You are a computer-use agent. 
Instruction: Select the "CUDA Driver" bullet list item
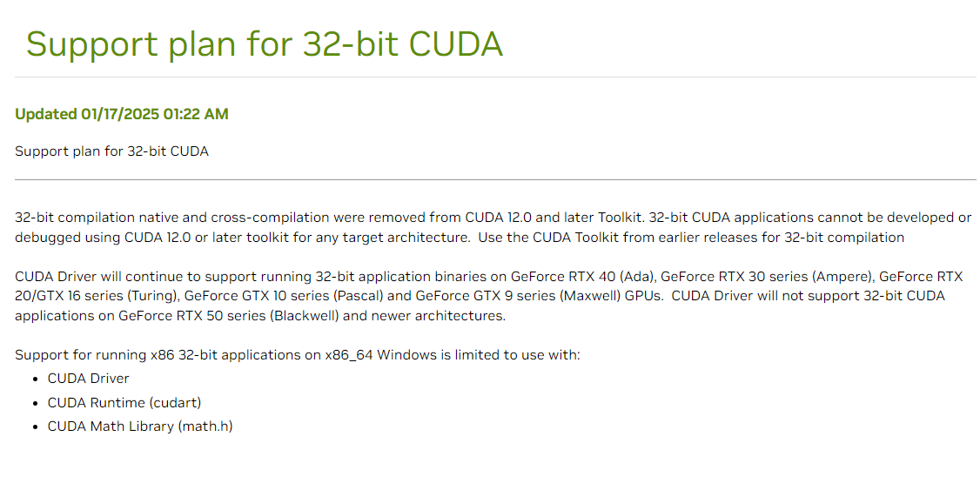[x=88, y=379]
